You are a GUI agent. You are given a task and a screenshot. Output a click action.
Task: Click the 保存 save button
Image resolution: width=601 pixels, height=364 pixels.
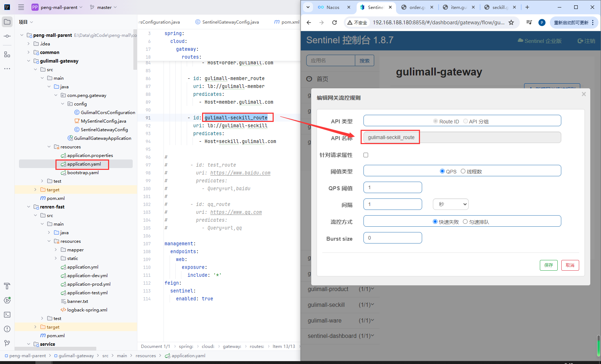pos(549,265)
